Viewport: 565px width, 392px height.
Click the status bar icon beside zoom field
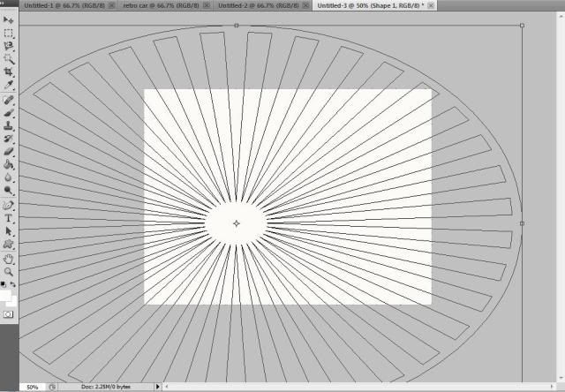click(52, 387)
